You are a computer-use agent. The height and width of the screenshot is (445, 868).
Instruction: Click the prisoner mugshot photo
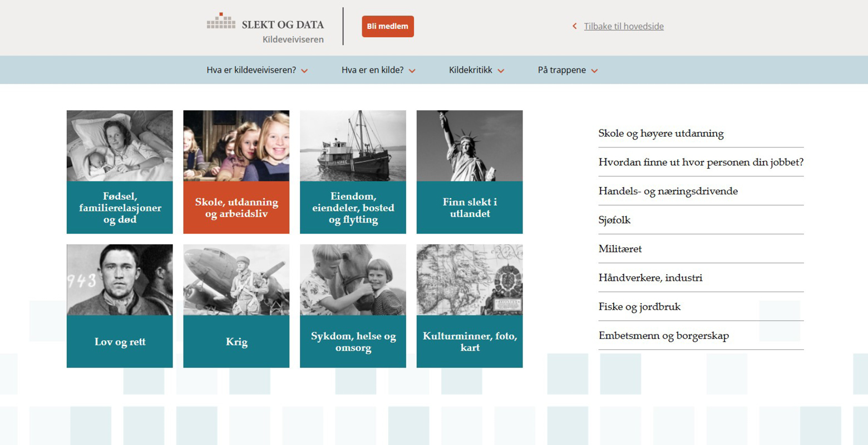[x=120, y=280]
